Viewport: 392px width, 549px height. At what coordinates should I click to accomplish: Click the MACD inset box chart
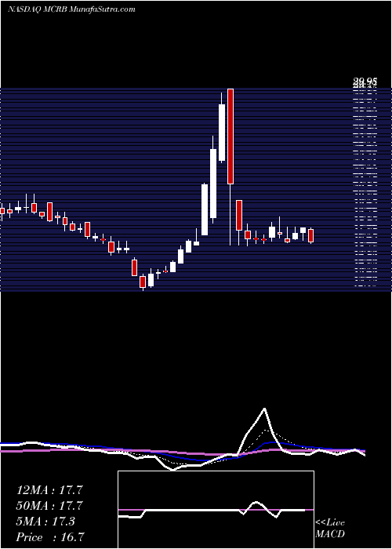click(x=216, y=510)
